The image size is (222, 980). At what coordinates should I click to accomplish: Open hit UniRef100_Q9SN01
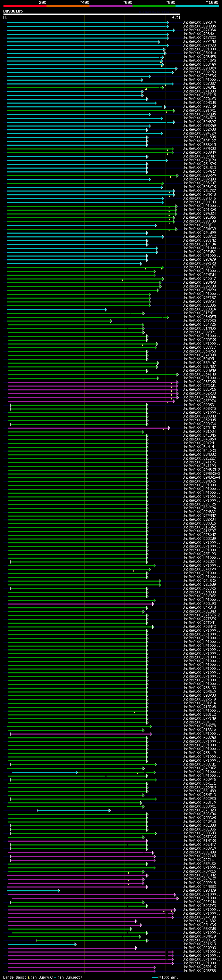point(199,34)
